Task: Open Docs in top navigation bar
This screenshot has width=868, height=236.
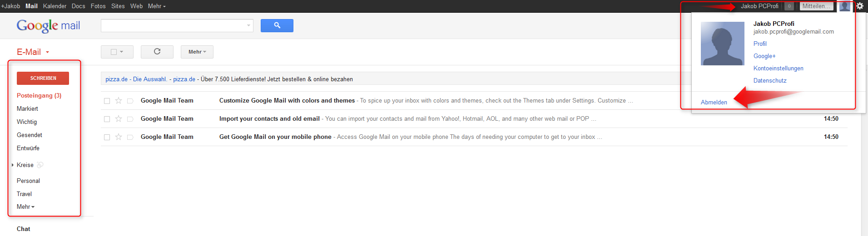Action: 78,6
